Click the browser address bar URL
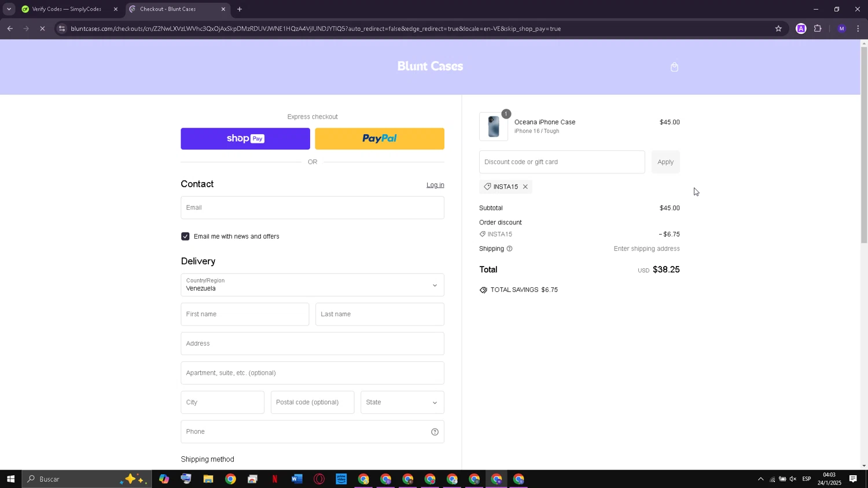The image size is (868, 488). coord(315,28)
